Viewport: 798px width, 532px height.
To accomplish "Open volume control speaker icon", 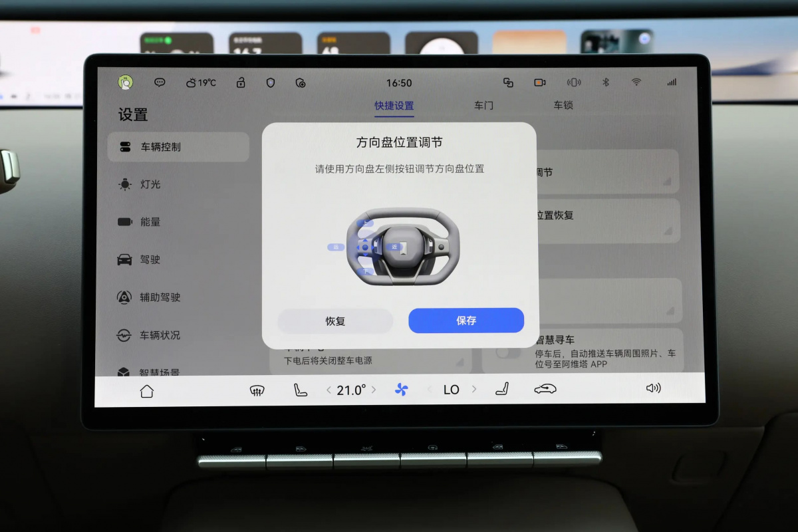I will (x=653, y=388).
